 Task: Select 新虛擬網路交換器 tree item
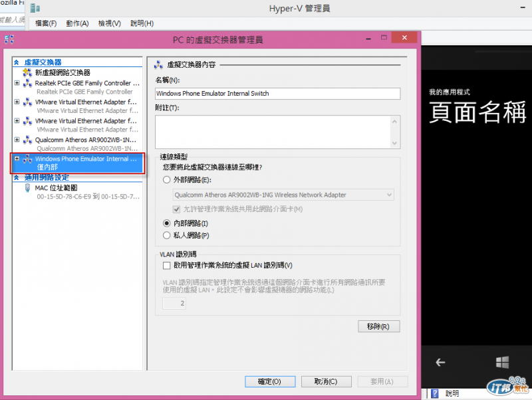(x=63, y=72)
